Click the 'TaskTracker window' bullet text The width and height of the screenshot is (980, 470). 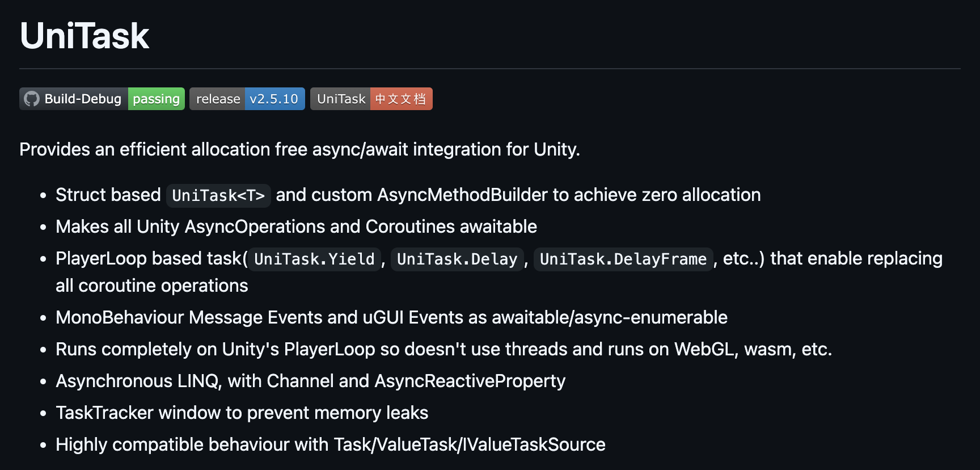tap(242, 413)
